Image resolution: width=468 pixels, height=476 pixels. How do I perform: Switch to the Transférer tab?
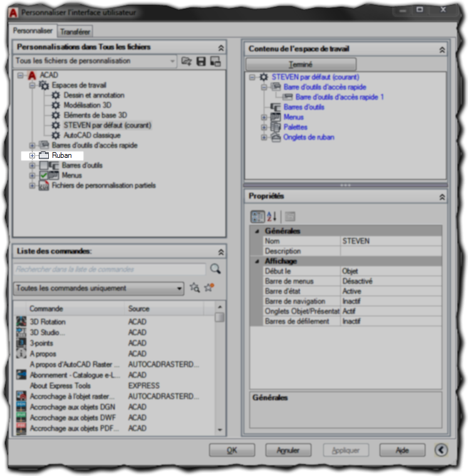tap(75, 31)
